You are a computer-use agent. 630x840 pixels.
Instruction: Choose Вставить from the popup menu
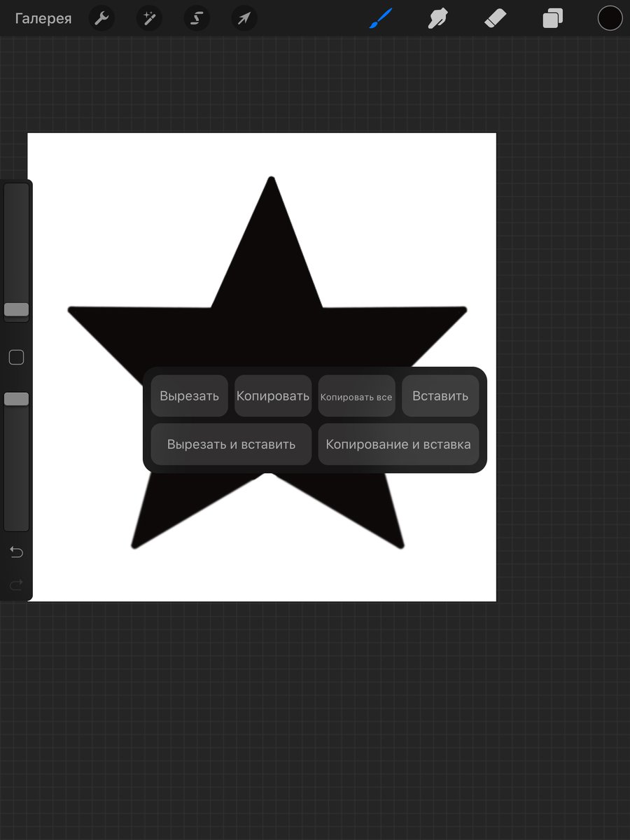[x=440, y=396]
